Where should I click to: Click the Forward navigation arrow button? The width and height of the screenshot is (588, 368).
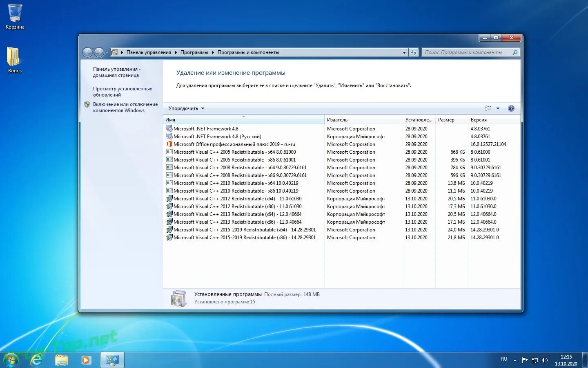(99, 52)
